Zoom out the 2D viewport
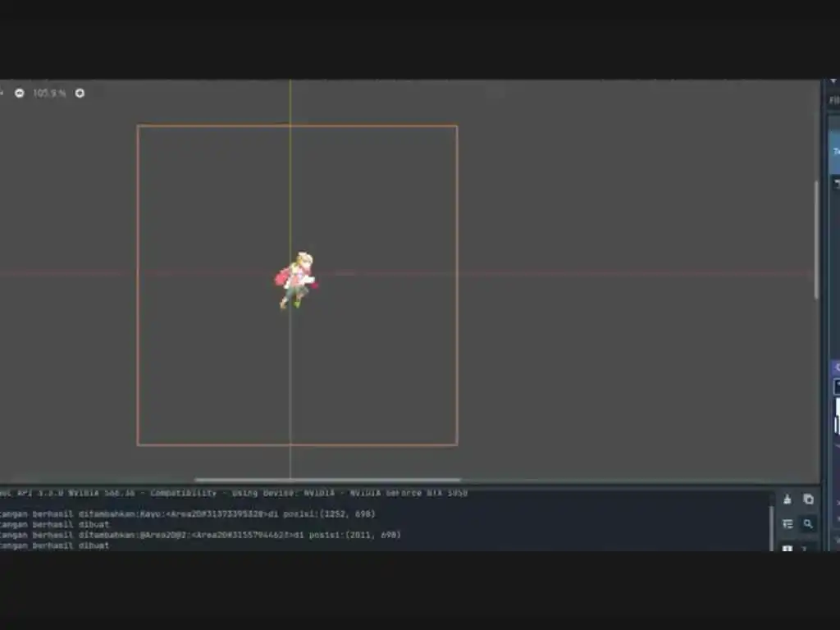This screenshot has height=630, width=840. click(x=20, y=94)
